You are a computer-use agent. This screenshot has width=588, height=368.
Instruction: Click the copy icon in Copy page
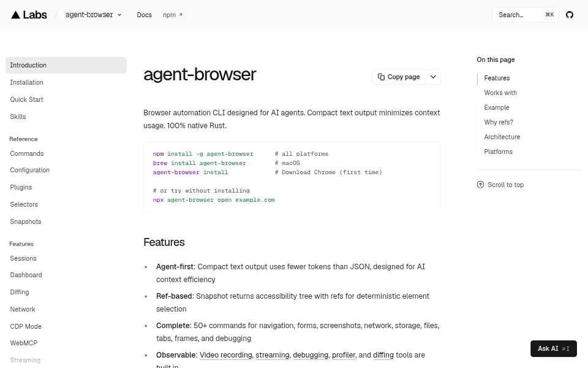coord(381,77)
